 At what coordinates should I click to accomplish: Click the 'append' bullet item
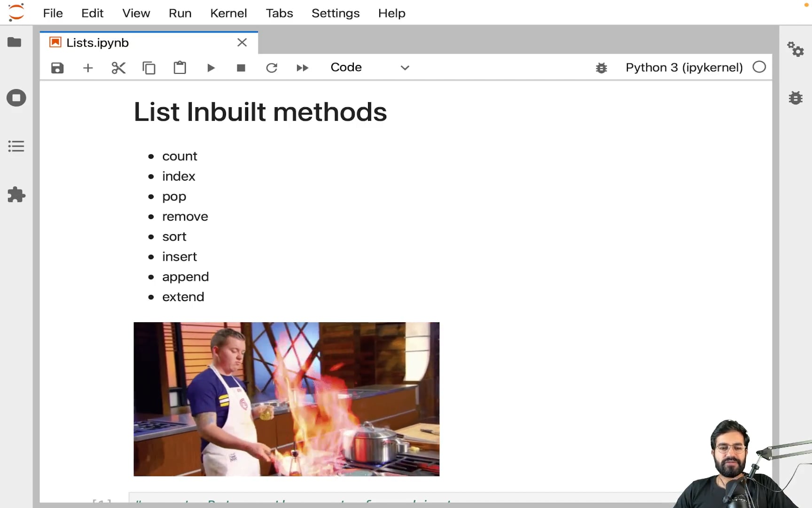tap(186, 277)
